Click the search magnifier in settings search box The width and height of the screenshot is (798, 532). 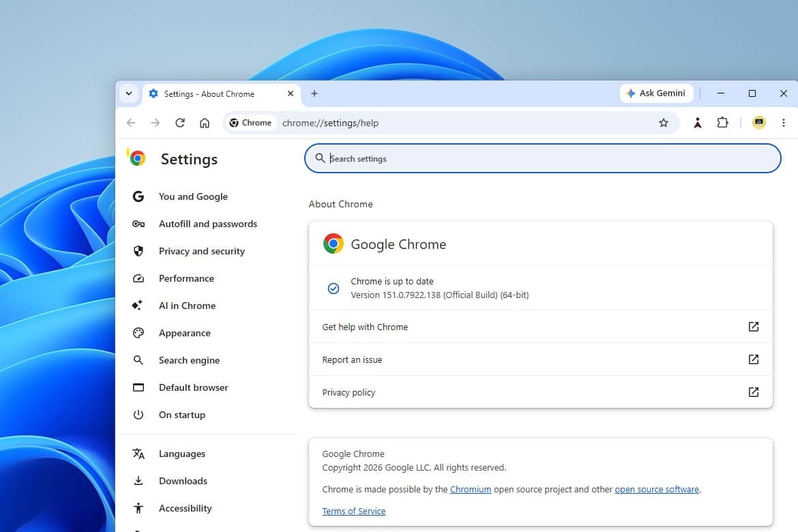point(320,158)
